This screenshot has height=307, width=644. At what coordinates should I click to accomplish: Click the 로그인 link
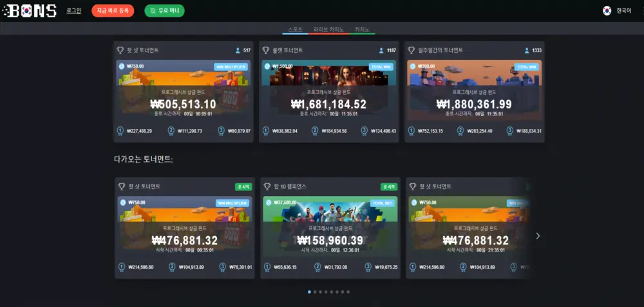(x=74, y=11)
